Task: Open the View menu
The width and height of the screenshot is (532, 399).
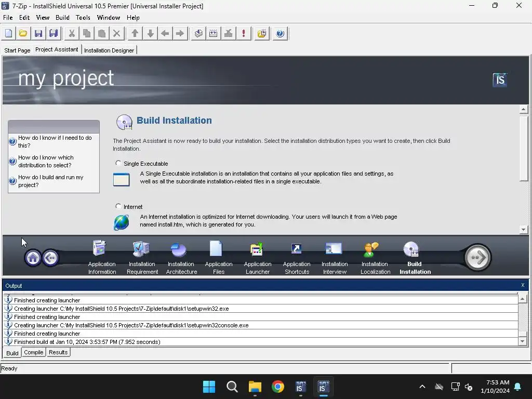Action: pos(43,18)
